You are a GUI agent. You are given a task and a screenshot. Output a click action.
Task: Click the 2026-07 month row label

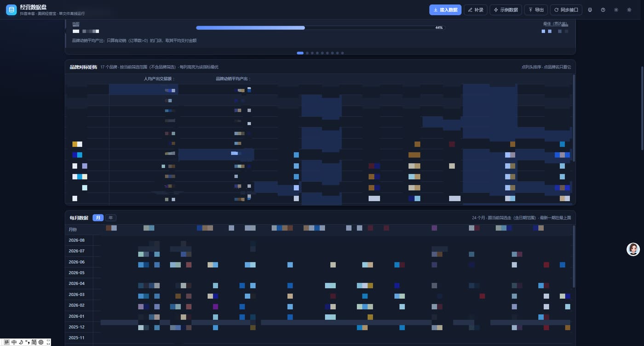tap(77, 251)
